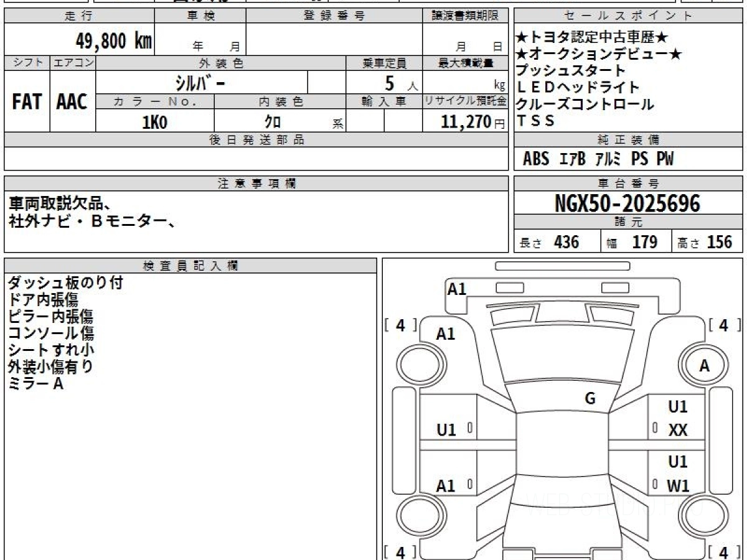
Task: Click the ABS equipment label
Action: (x=536, y=159)
